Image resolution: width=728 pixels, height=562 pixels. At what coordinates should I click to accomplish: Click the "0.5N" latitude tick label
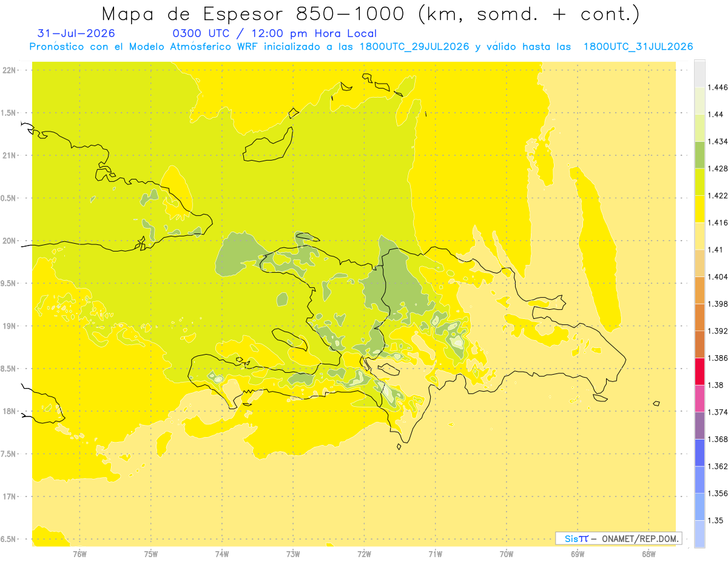point(8,198)
